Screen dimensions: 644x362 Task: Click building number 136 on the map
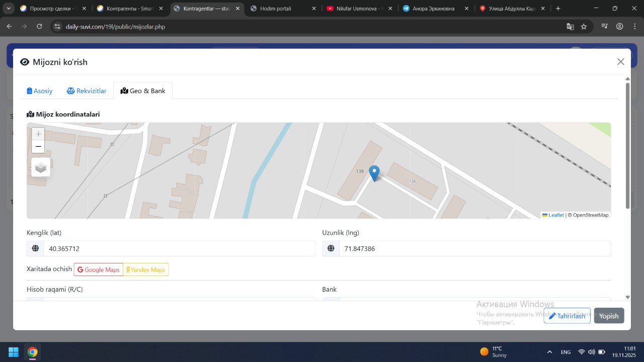click(413, 181)
